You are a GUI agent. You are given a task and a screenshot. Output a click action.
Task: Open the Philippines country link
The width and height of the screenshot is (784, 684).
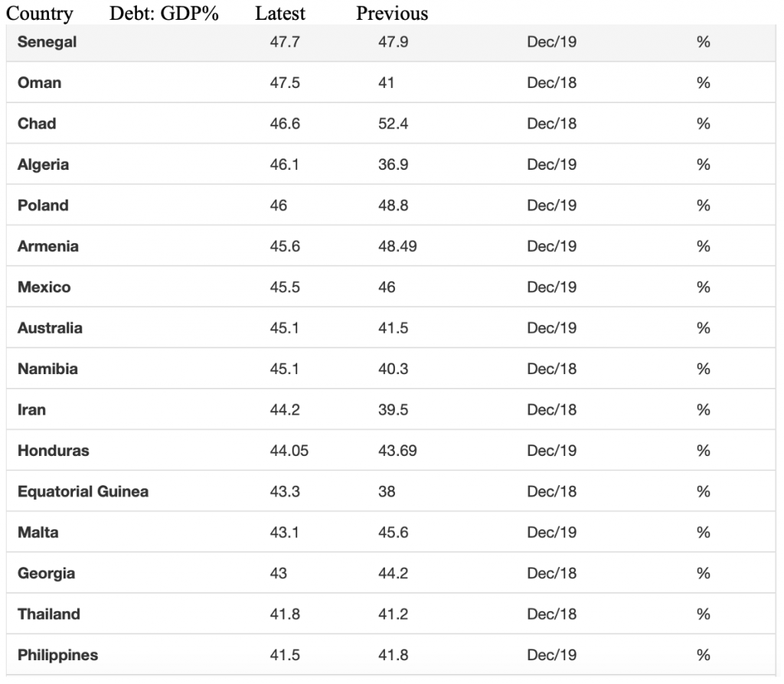pyautogui.click(x=57, y=656)
